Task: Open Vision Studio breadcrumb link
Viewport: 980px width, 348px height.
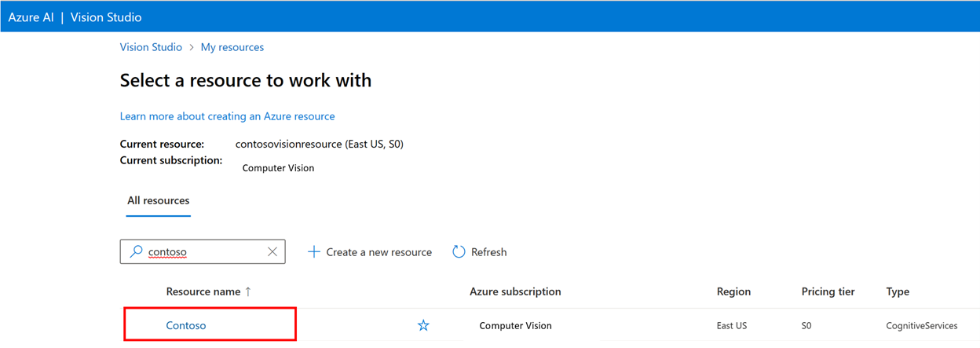Action: (151, 47)
